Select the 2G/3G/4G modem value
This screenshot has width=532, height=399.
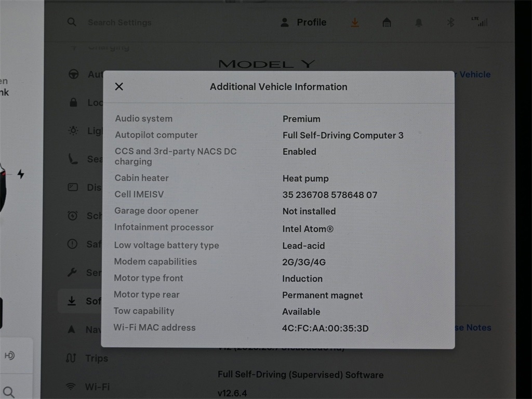pos(303,262)
